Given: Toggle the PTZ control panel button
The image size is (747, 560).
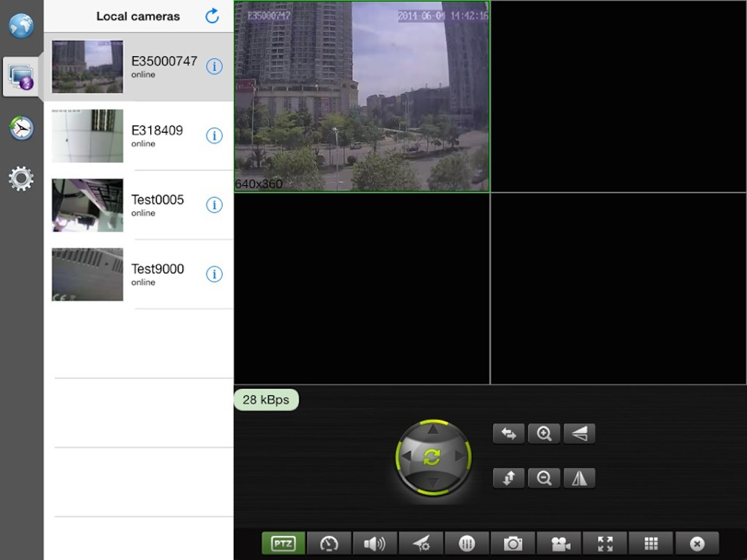Looking at the screenshot, I should [283, 544].
